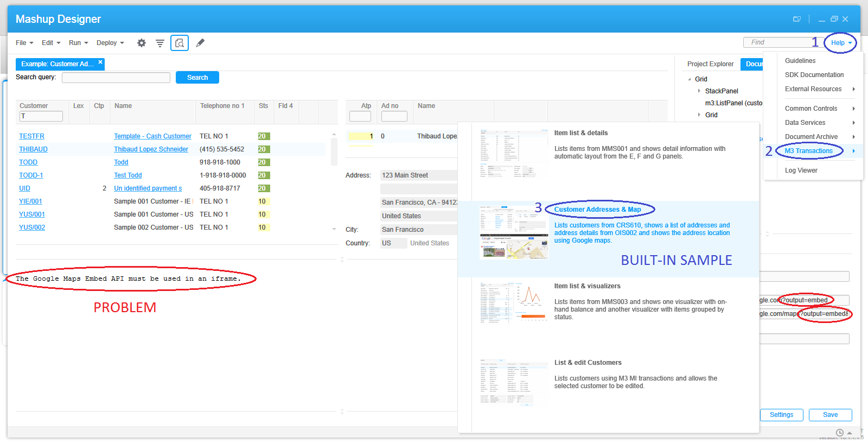The image size is (868, 443).
Task: Select the pencil edit icon
Action: [x=200, y=43]
